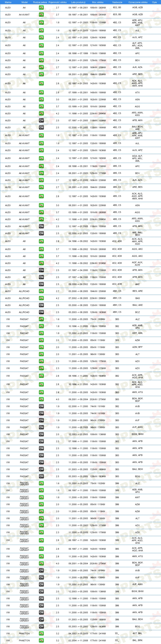The image size is (161, 644).
Task: Click the petrol icon in ALLROAD 2.7 BES, ARE row
Action: point(41,291)
